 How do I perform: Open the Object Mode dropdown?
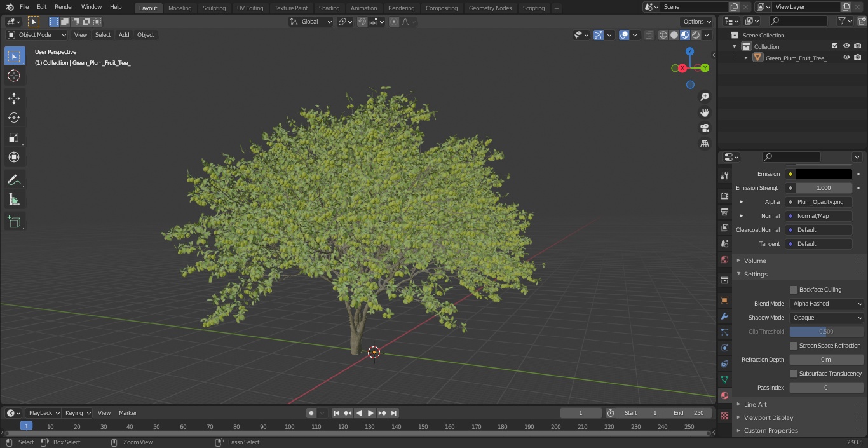pos(37,35)
